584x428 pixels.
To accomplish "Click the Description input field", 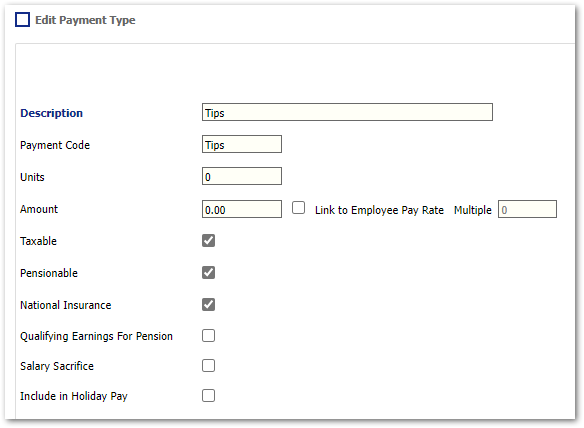I will (x=347, y=112).
